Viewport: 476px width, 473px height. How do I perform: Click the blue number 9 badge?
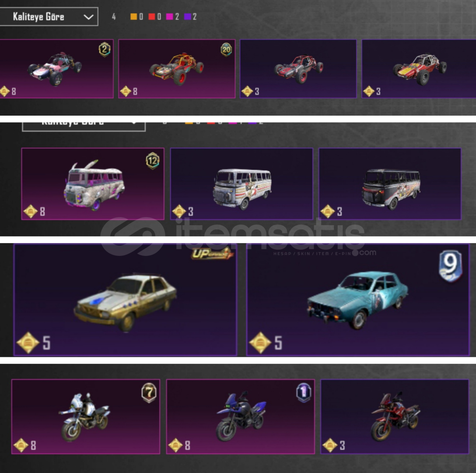tap(451, 266)
